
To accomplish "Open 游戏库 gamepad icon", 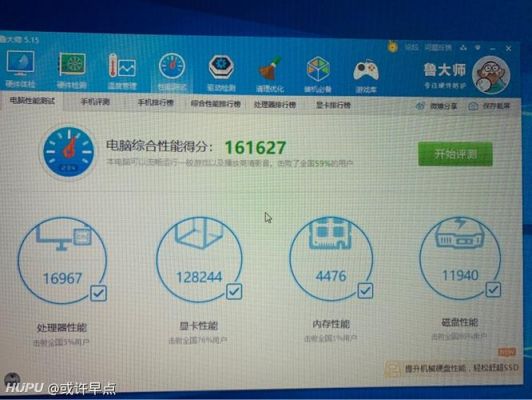I will pyautogui.click(x=366, y=70).
